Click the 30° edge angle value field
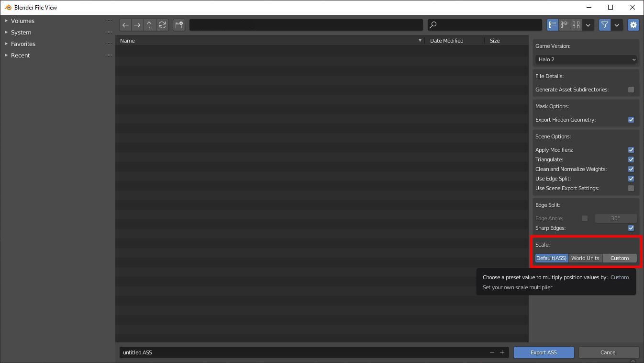 (x=616, y=218)
